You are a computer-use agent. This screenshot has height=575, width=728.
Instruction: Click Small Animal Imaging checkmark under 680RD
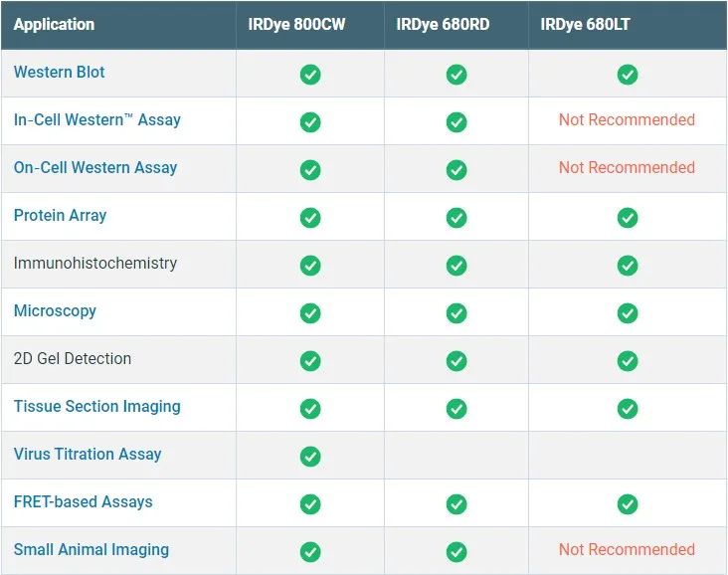click(x=456, y=552)
